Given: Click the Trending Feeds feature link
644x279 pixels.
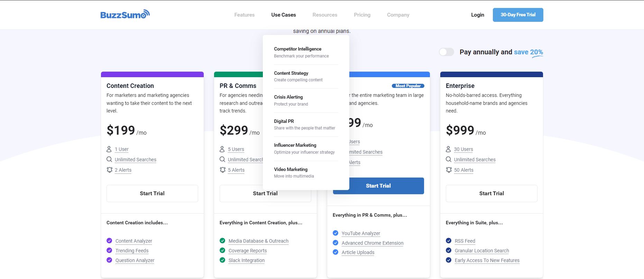Looking at the screenshot, I should pos(132,251).
